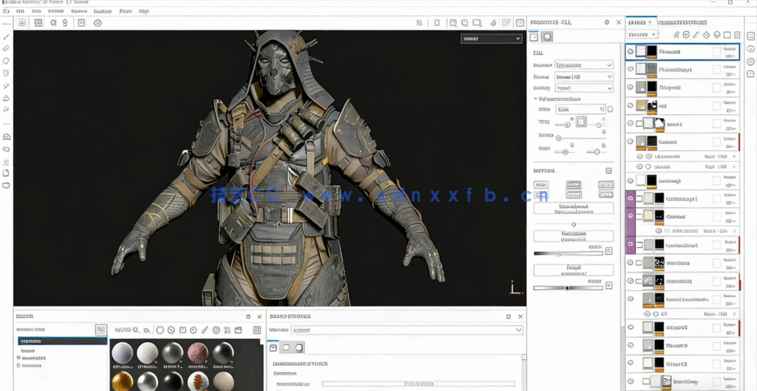Open the fourth dropdown beside the small toggle box
Image resolution: width=757 pixels, height=391 pixels.
(x=580, y=110)
